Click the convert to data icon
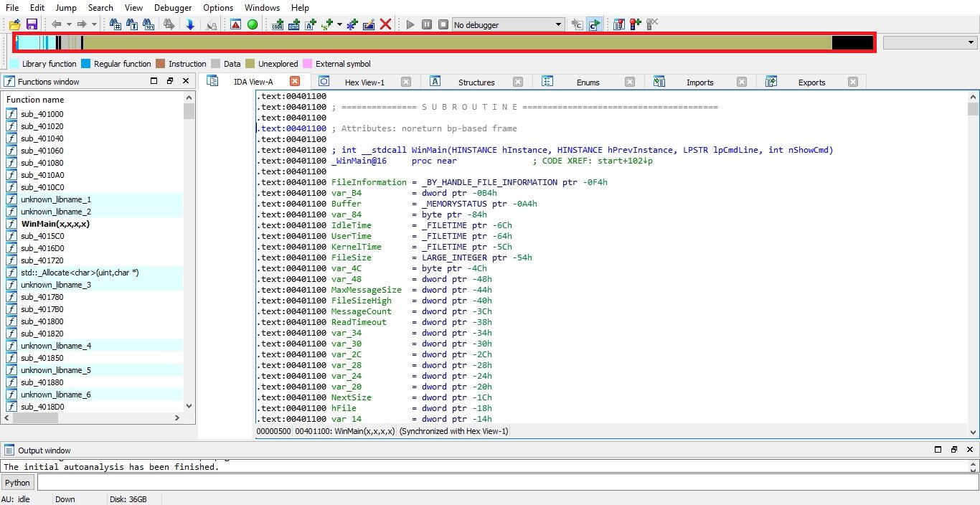980x505 pixels. point(294,24)
